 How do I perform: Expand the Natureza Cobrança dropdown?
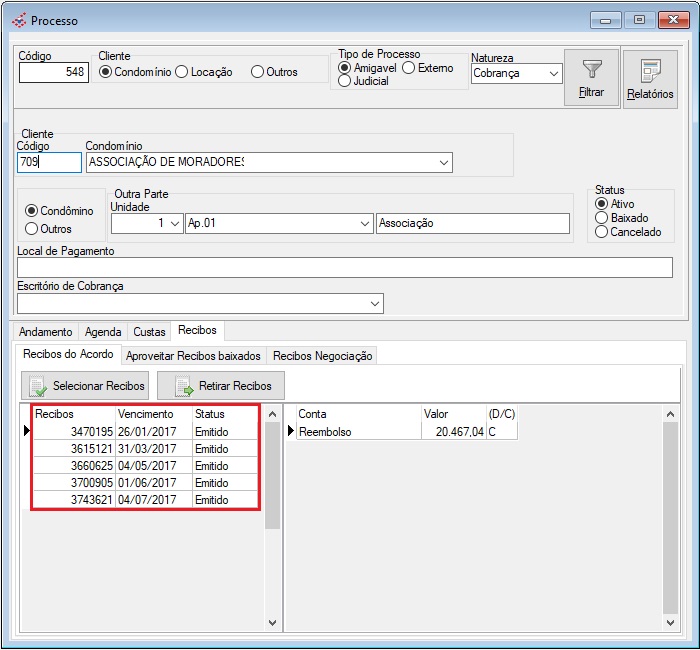553,73
